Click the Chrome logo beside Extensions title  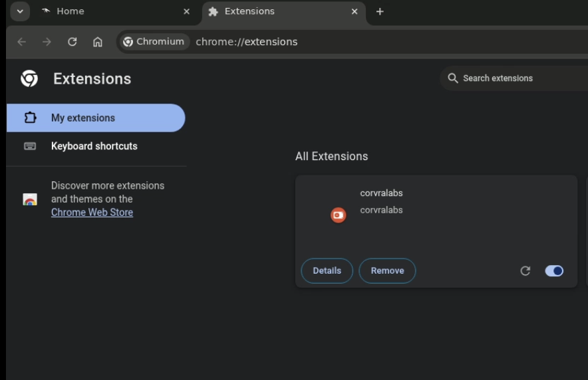29,78
